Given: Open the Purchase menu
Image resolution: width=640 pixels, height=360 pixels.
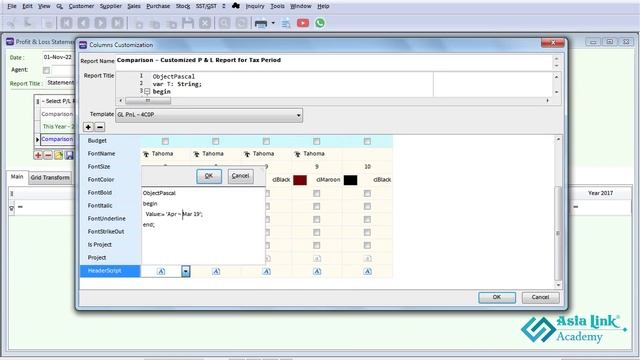Looking at the screenshot, I should [158, 6].
